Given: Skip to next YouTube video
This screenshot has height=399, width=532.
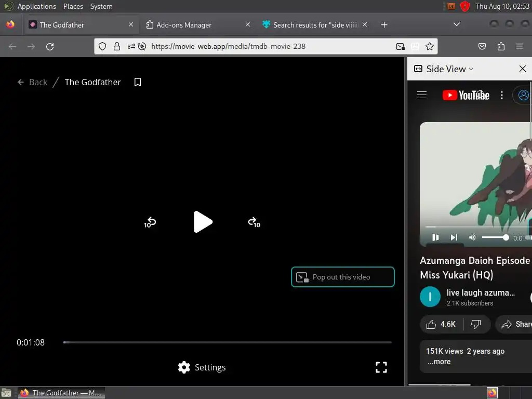Looking at the screenshot, I should pos(454,237).
